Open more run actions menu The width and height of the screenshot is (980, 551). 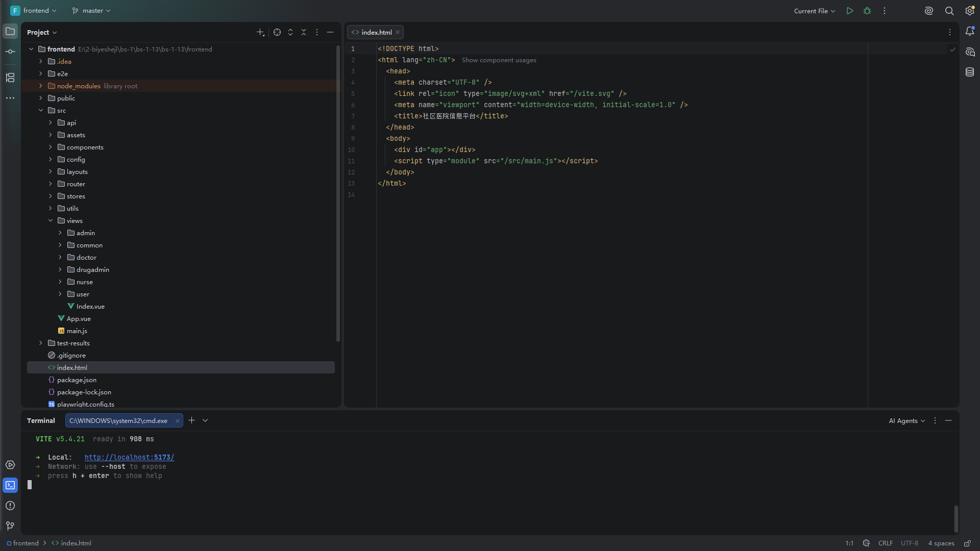click(x=885, y=11)
